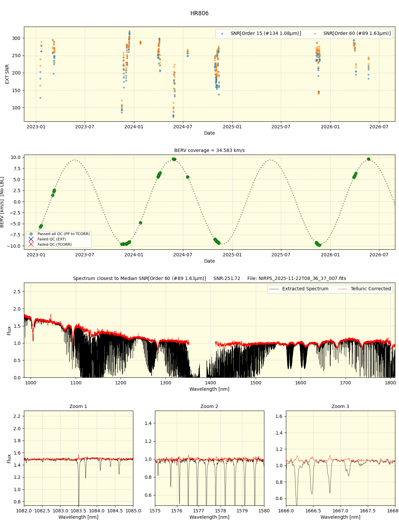This screenshot has height=532, width=399.
Task: Click the Wavelength [nm] label under Zoom 1
Action: point(78,517)
